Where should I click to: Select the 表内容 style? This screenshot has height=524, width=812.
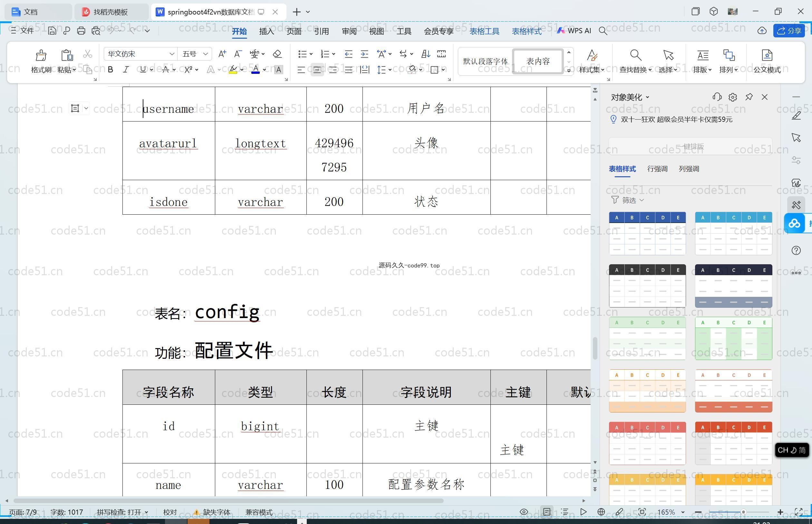coord(538,61)
